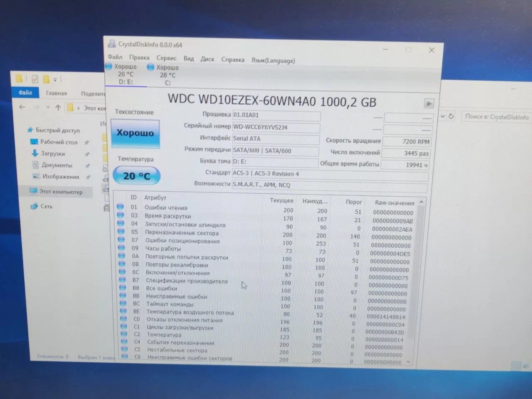The height and width of the screenshot is (399, 532).
Task: Click status icon for Таймаут команды row
Action: 123,303
